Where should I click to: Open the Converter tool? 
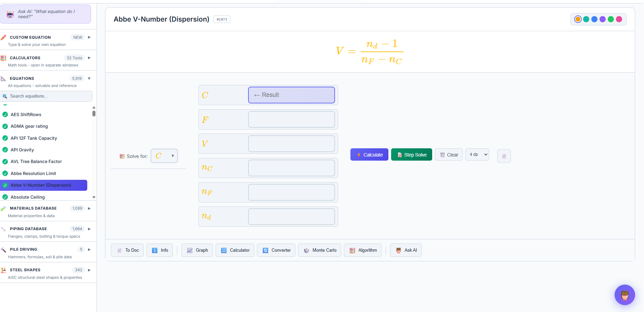pyautogui.click(x=276, y=250)
